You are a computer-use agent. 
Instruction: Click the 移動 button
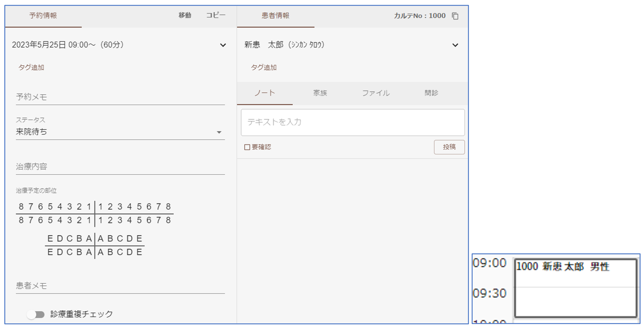[185, 16]
